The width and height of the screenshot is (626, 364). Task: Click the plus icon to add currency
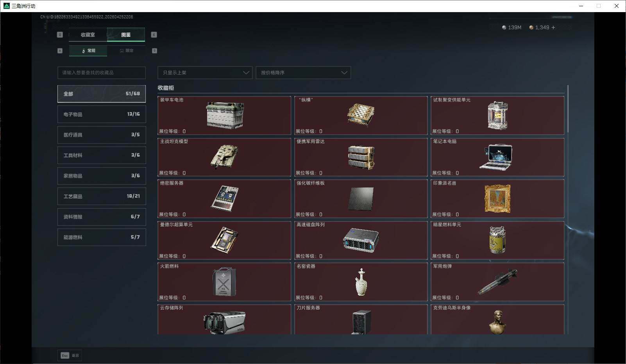[553, 27]
